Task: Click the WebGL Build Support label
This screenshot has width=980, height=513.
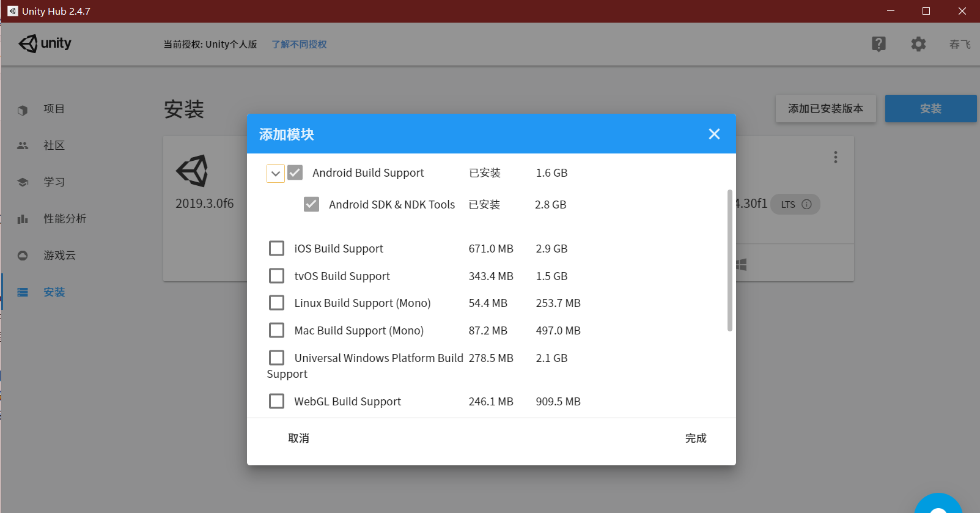Action: [347, 402]
